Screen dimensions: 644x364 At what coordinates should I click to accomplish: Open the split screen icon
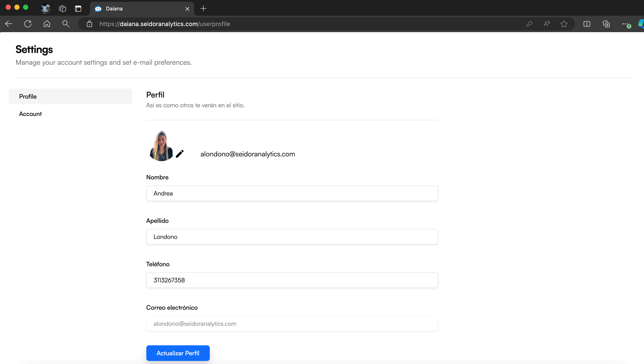(x=587, y=24)
